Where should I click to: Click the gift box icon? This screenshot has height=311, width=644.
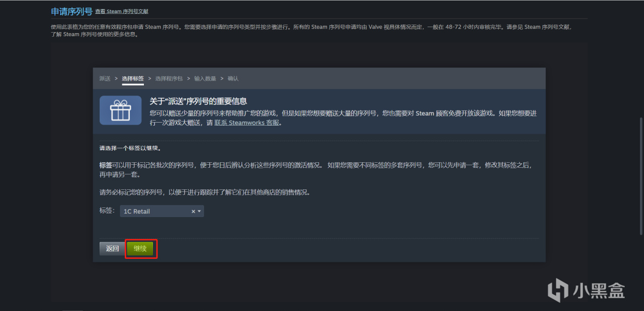pyautogui.click(x=120, y=110)
